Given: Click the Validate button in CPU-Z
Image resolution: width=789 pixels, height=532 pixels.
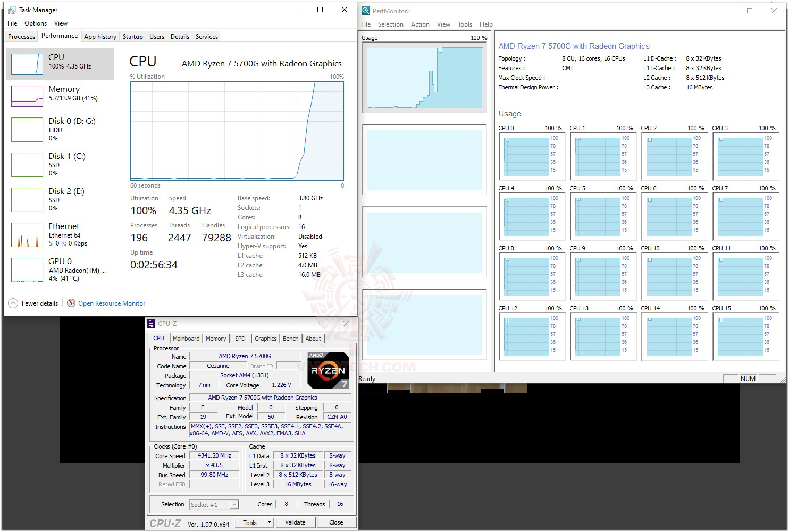Looking at the screenshot, I should point(295,522).
